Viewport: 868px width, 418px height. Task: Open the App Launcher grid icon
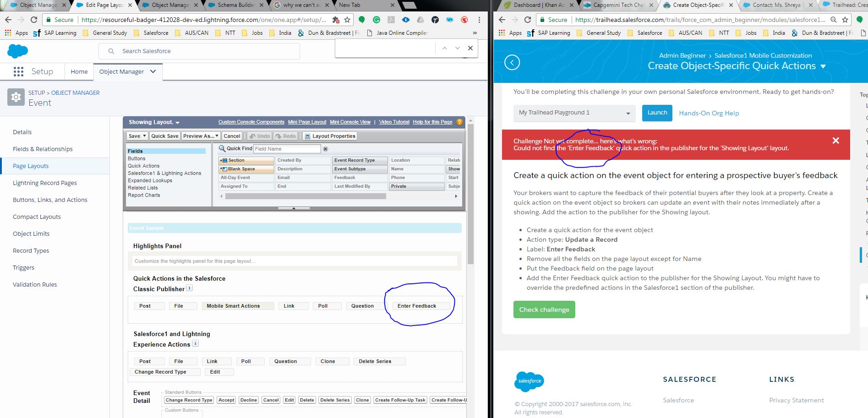click(18, 72)
